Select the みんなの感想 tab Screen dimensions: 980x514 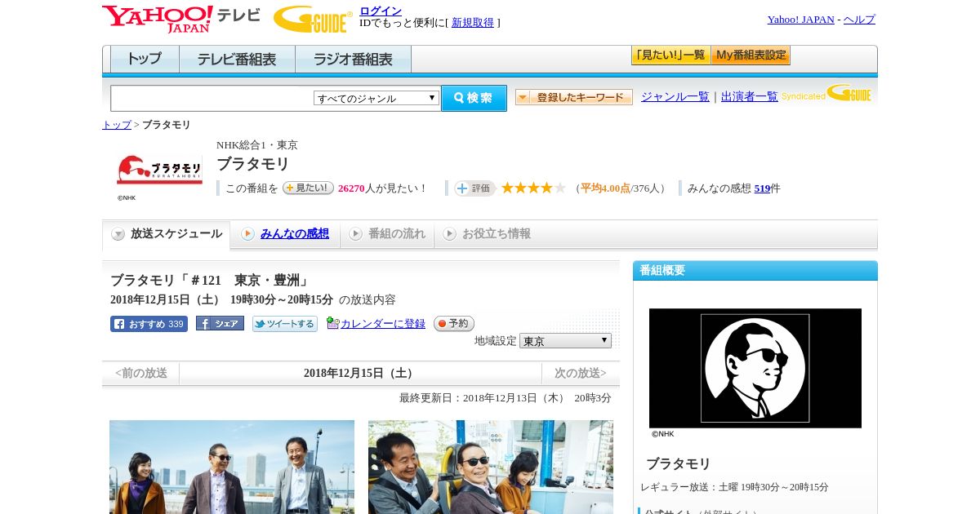click(x=285, y=234)
